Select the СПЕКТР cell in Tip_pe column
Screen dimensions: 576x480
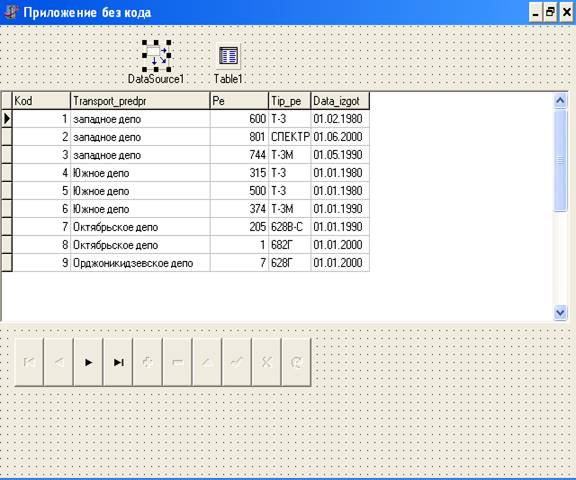(290, 137)
